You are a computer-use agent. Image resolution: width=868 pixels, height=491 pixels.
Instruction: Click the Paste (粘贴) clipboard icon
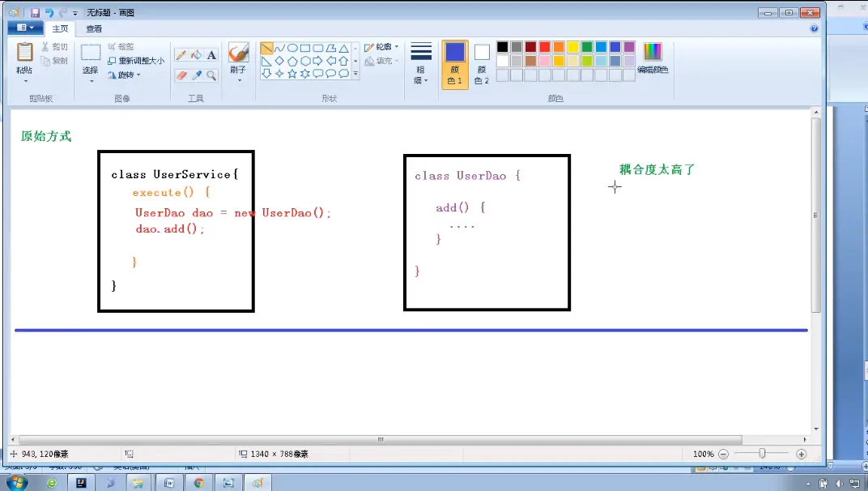tap(24, 52)
